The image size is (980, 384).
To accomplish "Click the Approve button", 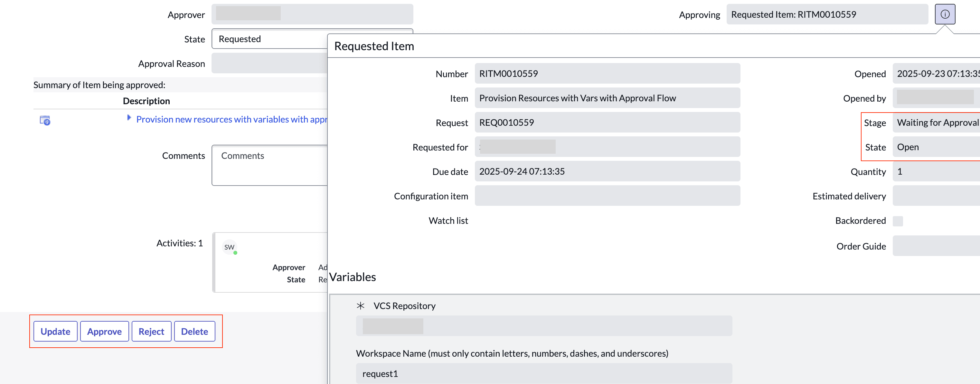I will (104, 331).
